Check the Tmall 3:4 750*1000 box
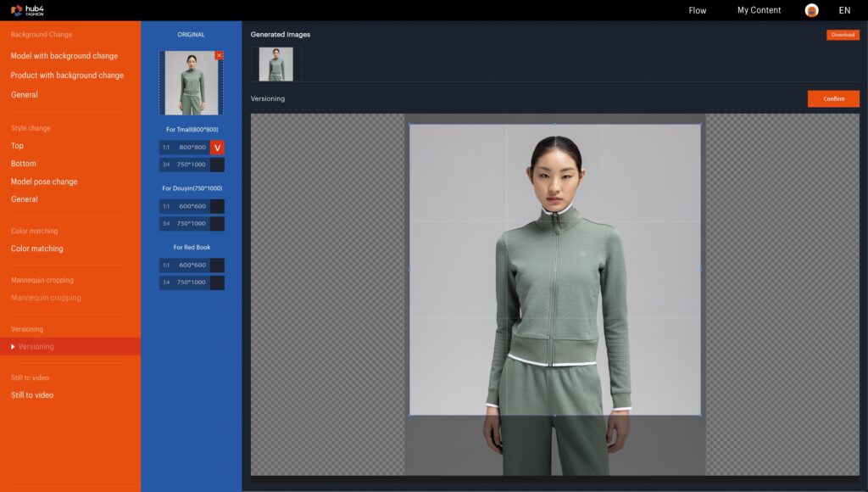The width and height of the screenshot is (868, 492). click(217, 165)
